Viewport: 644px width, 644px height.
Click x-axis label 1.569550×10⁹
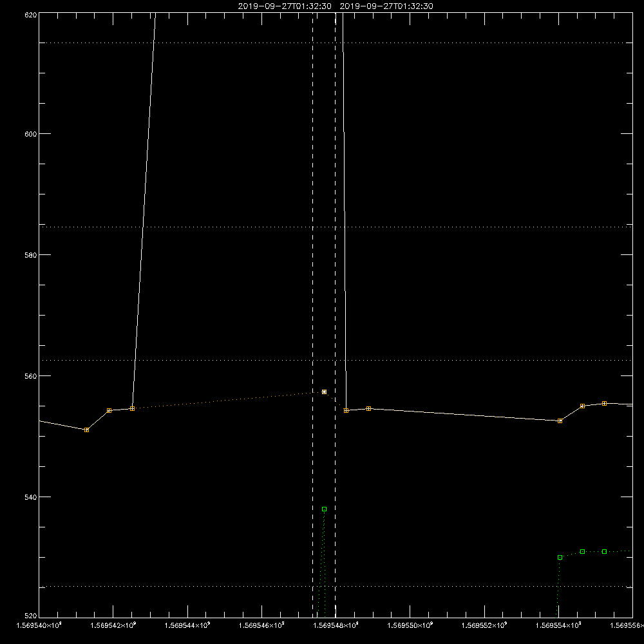coord(410,625)
